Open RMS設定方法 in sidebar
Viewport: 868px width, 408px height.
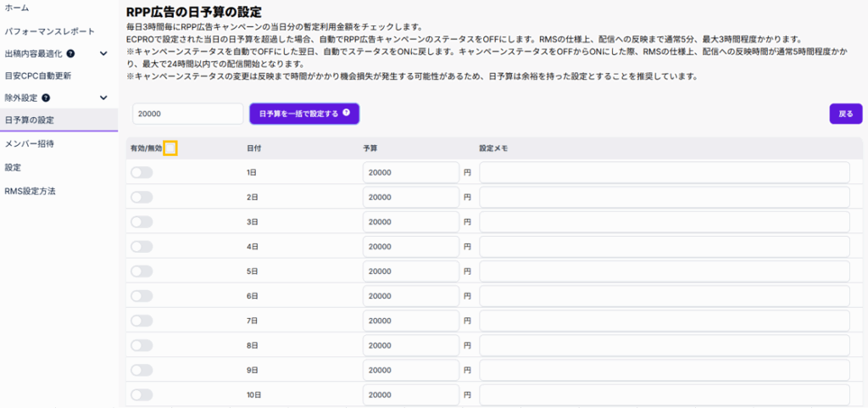pyautogui.click(x=31, y=191)
